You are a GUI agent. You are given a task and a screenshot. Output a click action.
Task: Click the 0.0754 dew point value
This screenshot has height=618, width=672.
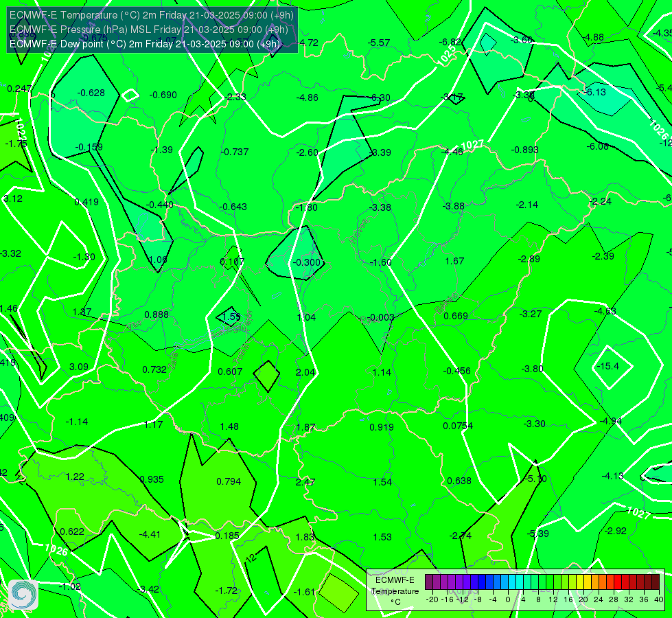coord(458,426)
